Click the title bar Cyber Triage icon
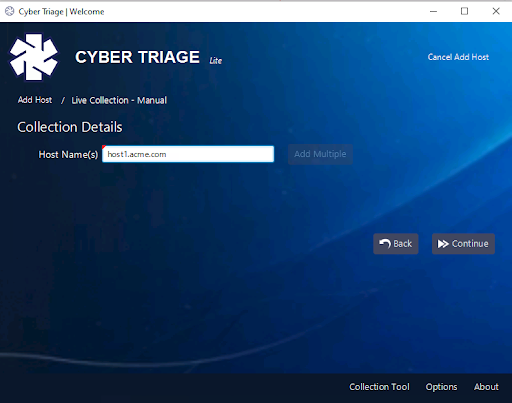 tap(10, 11)
